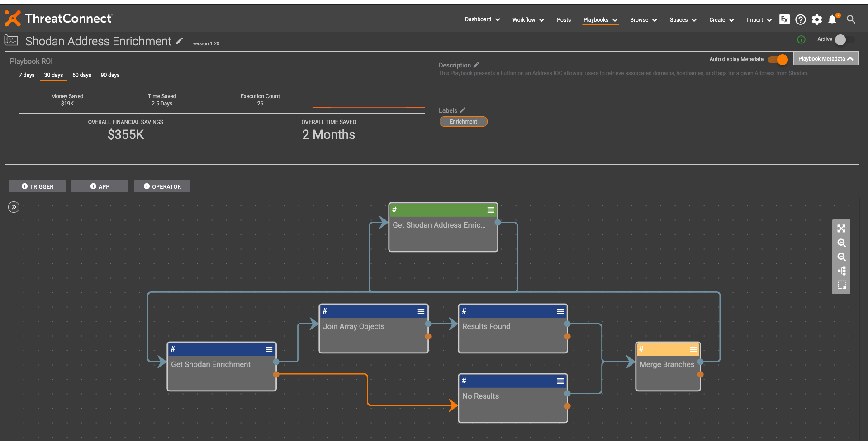Add an App
Viewport: 868px width, 448px height.
pyautogui.click(x=100, y=186)
